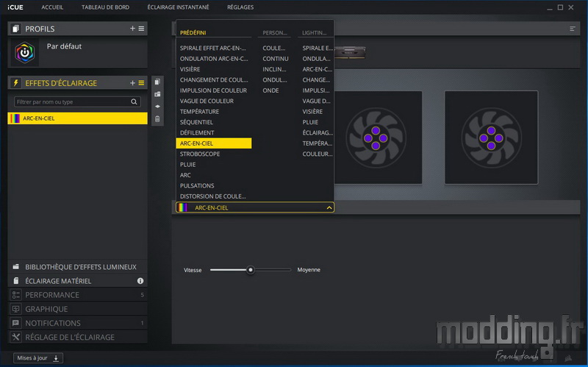This screenshot has height=367, width=588.
Task: Click the Mises à jour button
Action: pyautogui.click(x=38, y=358)
